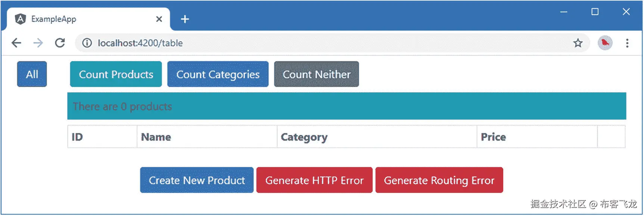The image size is (644, 216).
Task: Click the browser back arrow
Action: 16,43
